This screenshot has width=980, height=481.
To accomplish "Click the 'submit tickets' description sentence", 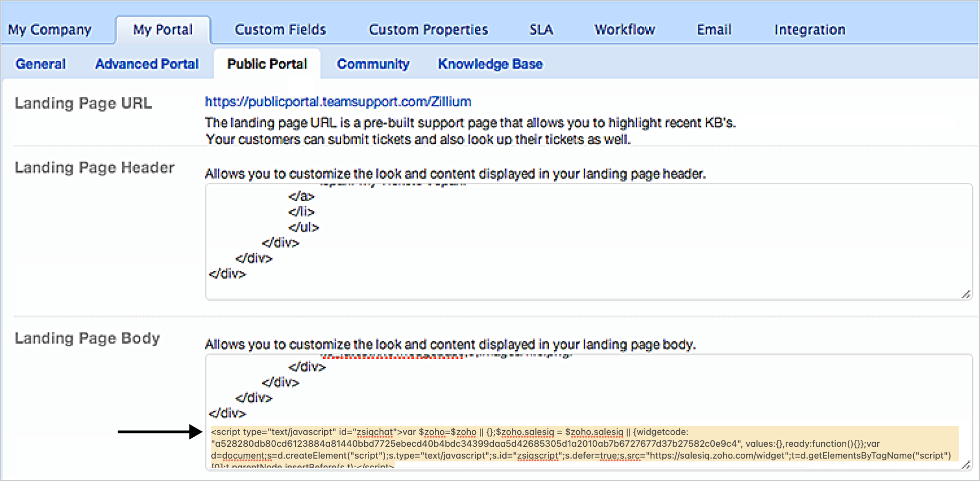I will [418, 139].
